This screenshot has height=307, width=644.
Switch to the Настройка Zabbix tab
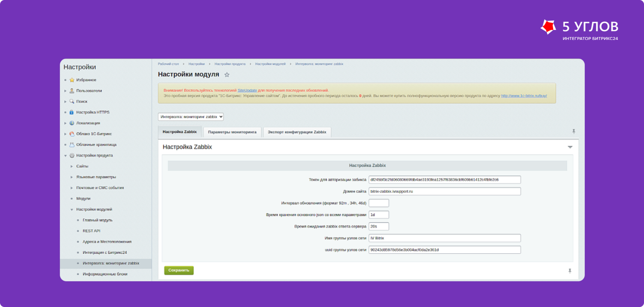coord(180,132)
